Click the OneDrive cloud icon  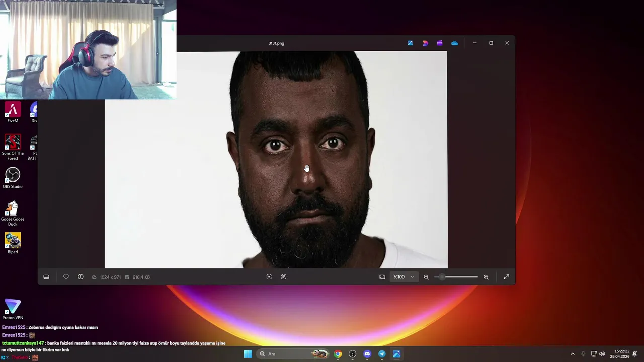tap(454, 43)
